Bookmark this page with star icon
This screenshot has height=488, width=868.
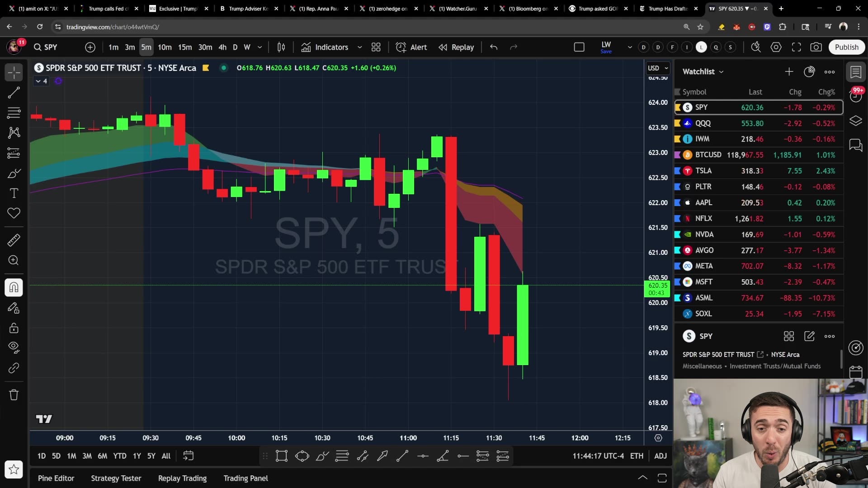tap(700, 27)
